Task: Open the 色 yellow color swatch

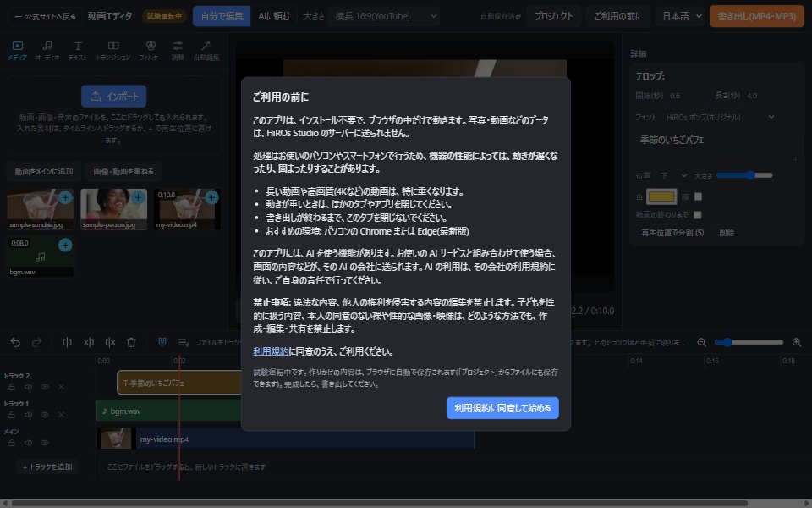Action: (661, 197)
